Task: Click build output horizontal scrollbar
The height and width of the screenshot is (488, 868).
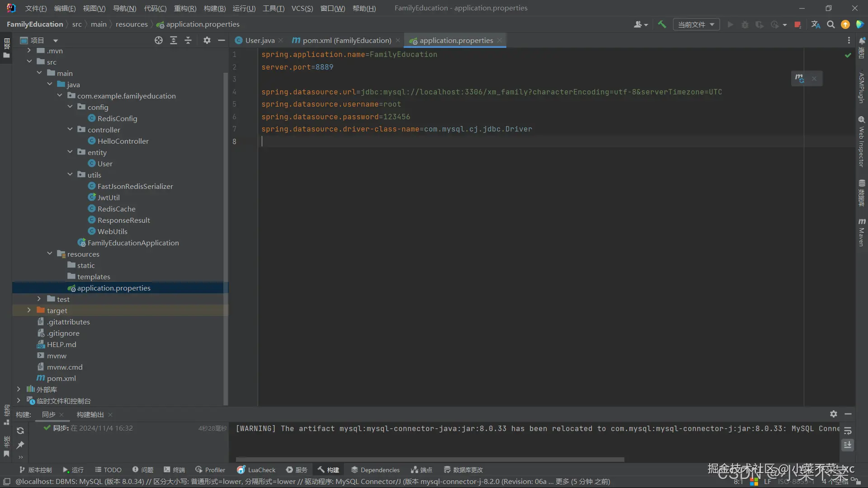Action: [x=429, y=460]
